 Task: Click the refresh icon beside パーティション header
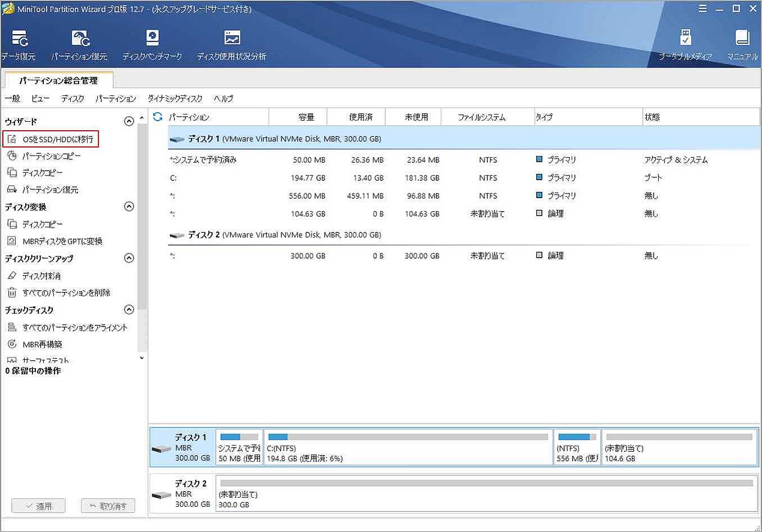[158, 117]
